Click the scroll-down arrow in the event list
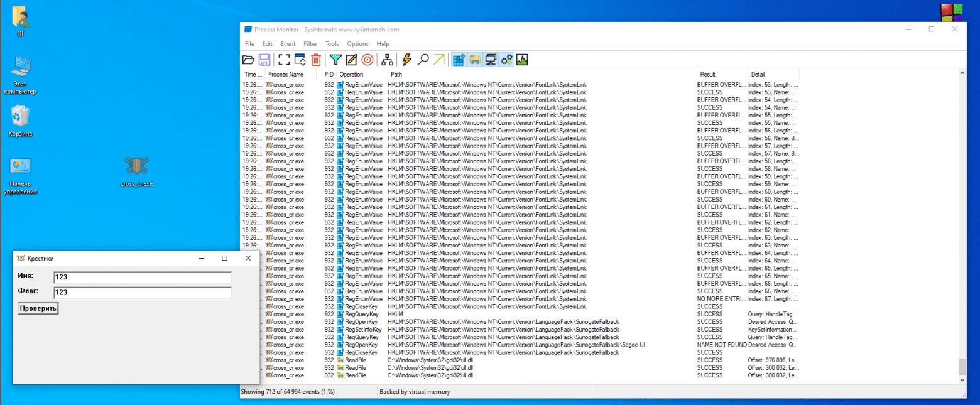Viewport: 980px width, 405px height. tap(962, 379)
